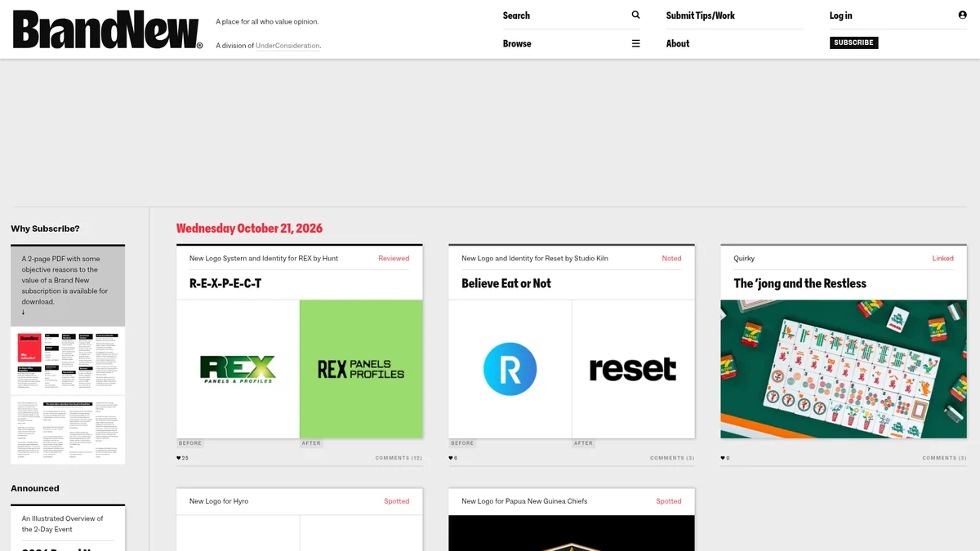Viewport: 980px width, 551px height.
Task: Open the Believe Eat or Not article
Action: 506,283
